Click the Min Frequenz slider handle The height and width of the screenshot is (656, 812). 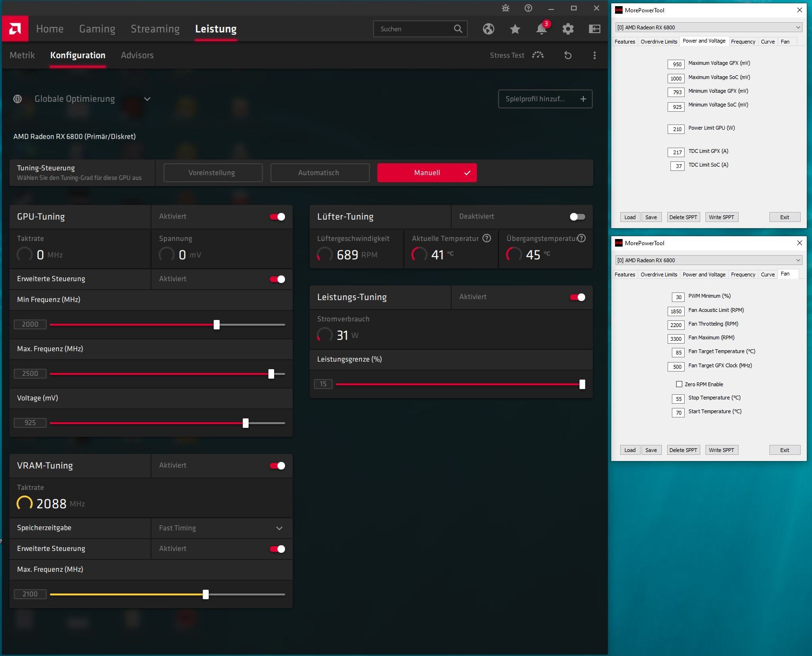[216, 325]
